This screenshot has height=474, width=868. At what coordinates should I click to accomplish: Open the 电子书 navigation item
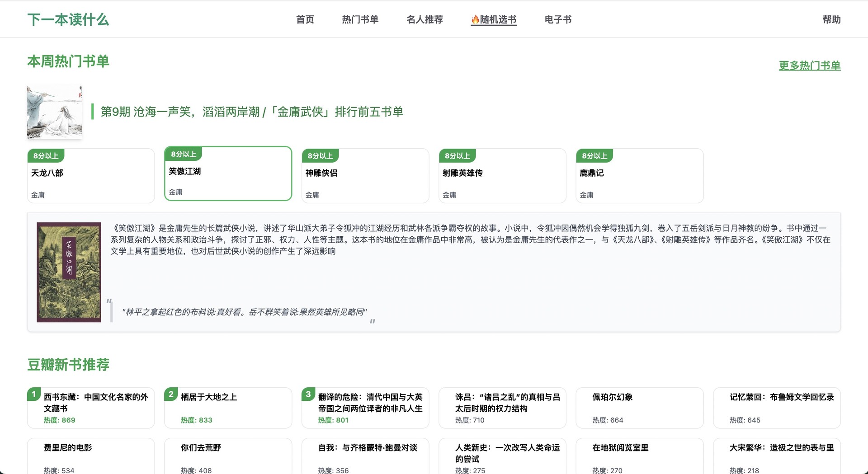pos(558,19)
